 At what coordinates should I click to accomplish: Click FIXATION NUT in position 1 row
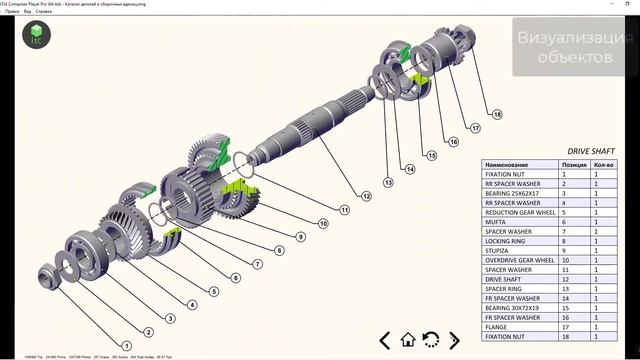point(504,174)
